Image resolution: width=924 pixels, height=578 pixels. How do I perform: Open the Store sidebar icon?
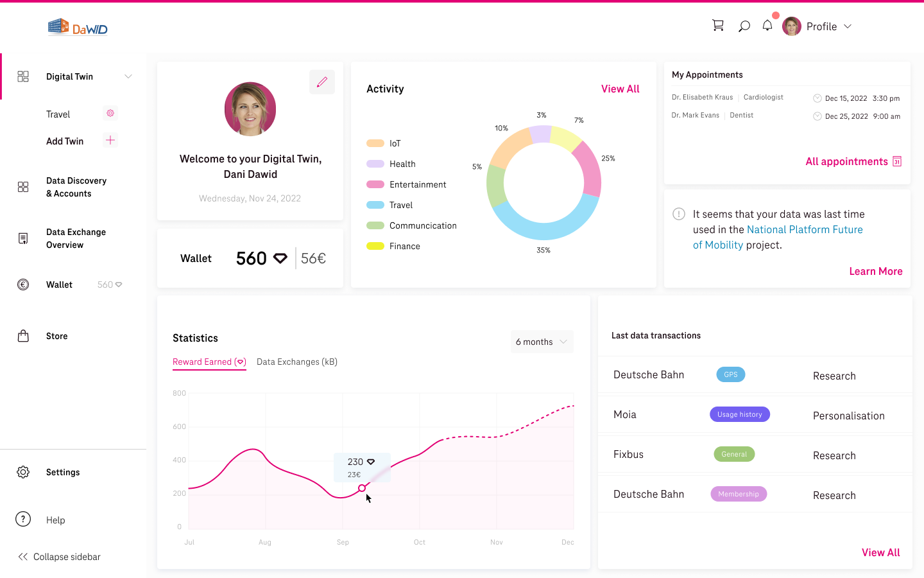pos(23,335)
